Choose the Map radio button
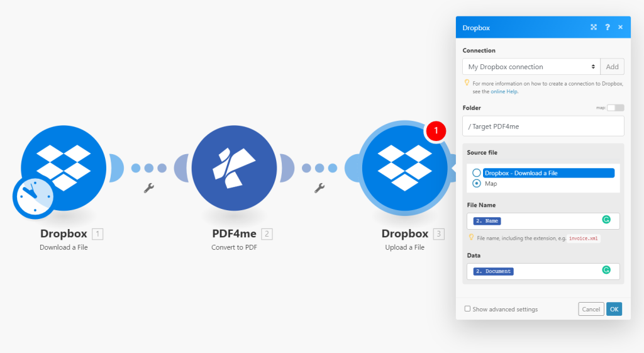Viewport: 644px width, 353px height. point(477,184)
